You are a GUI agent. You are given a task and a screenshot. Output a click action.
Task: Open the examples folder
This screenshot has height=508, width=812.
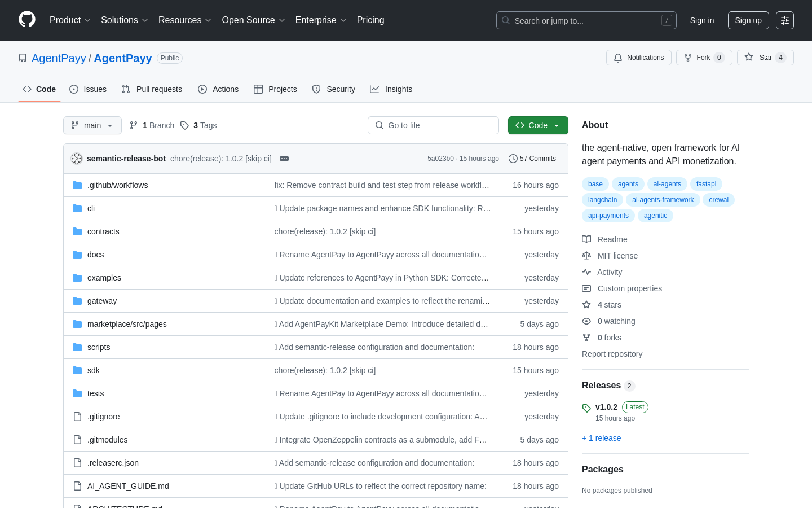[104, 278]
